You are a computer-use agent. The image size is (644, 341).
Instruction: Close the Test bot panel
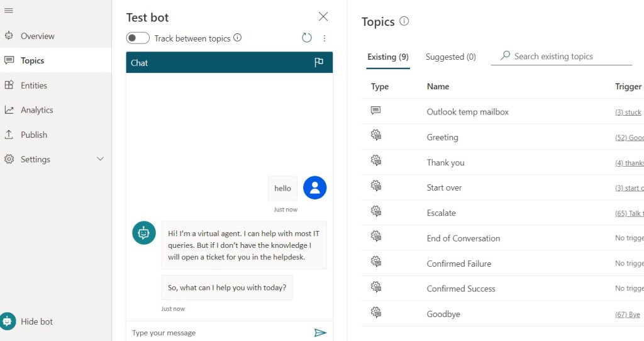[x=323, y=16]
